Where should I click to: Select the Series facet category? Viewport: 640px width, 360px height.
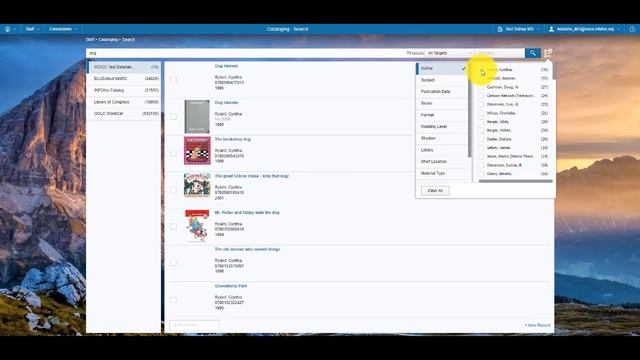(x=442, y=103)
